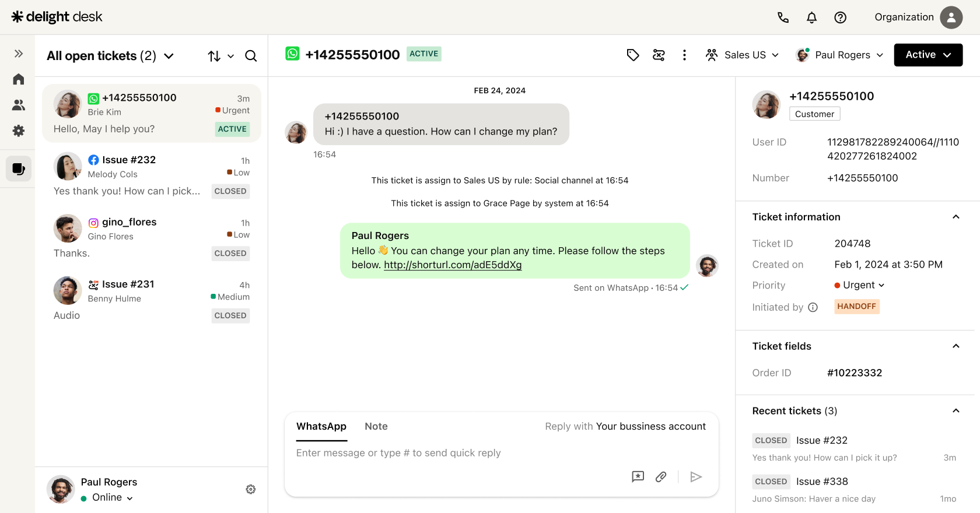This screenshot has height=513, width=980.
Task: Click the Customer label tag
Action: click(x=814, y=114)
